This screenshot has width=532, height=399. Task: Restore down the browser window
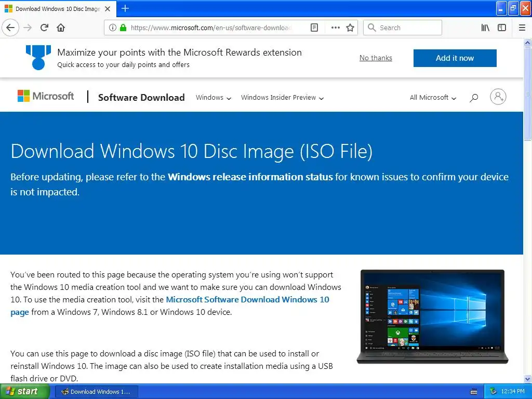coord(513,8)
